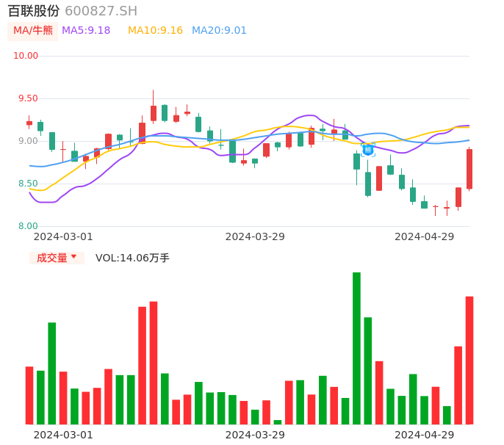Click the 2024-03-01 date label on price axis

[63, 236]
